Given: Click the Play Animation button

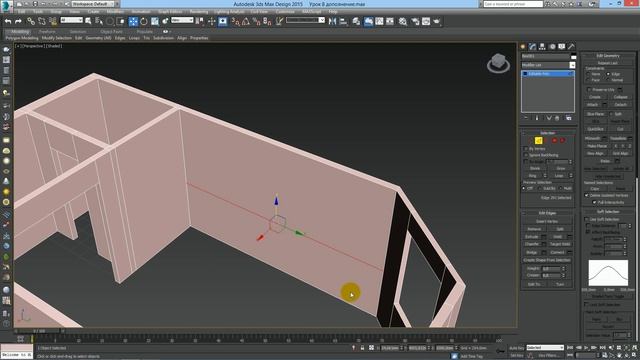Looking at the screenshot, I should coord(587,348).
